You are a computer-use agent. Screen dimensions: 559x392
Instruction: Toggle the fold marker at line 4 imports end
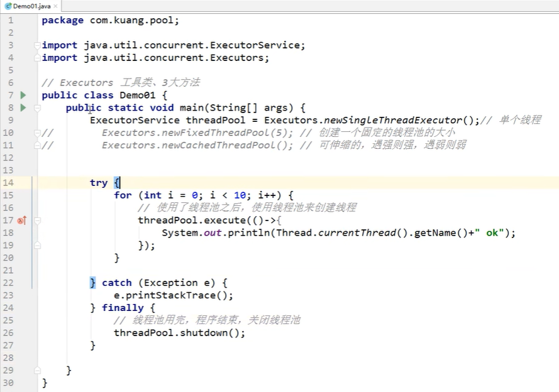click(37, 58)
